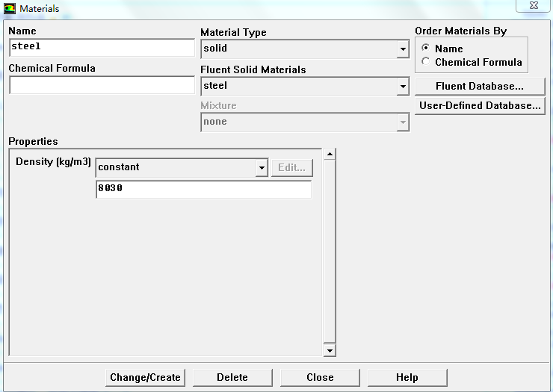Click the Fluent Database button
Viewport: 553px width, 392px height.
479,87
